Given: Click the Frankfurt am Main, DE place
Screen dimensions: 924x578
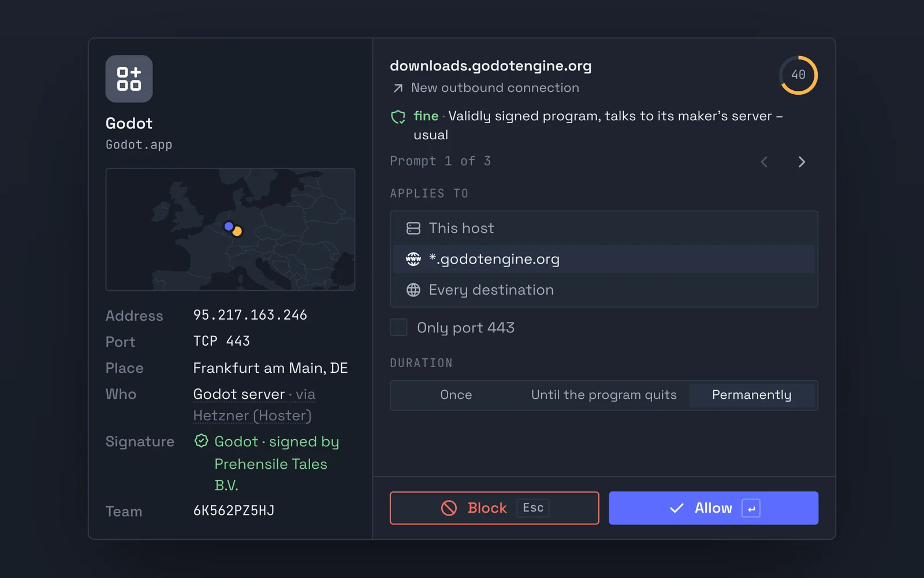Looking at the screenshot, I should (x=270, y=368).
